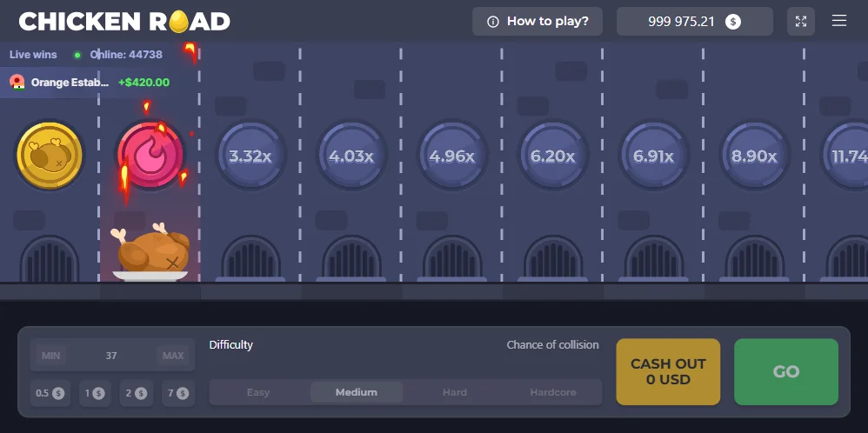Open How to play? guide
Image resolution: width=868 pixels, height=433 pixels.
point(537,22)
